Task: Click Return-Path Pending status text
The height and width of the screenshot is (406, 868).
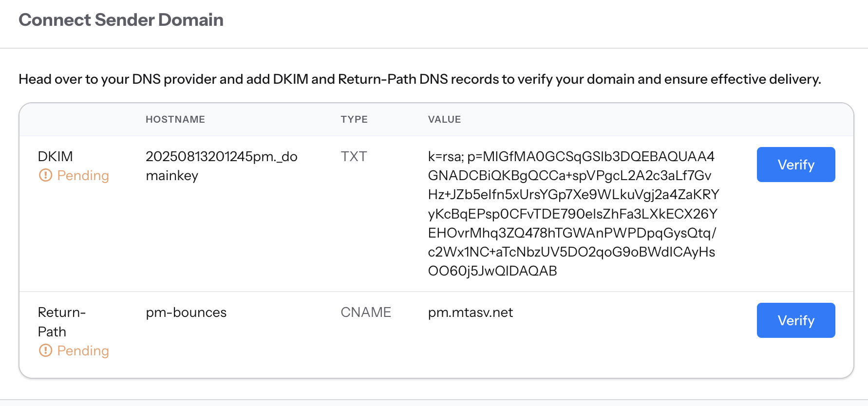Action: click(83, 351)
